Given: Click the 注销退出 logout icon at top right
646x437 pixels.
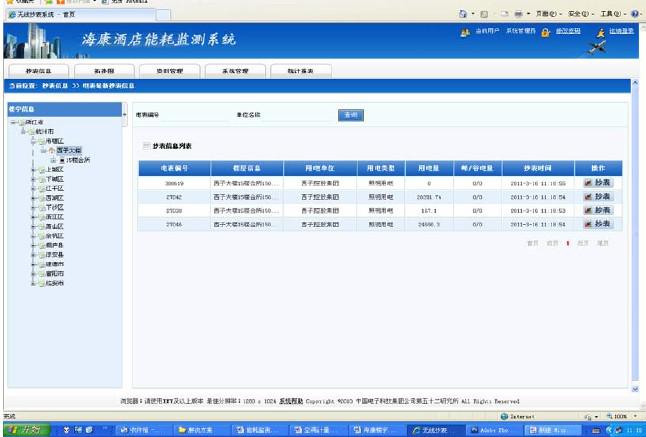Looking at the screenshot, I should tap(601, 33).
